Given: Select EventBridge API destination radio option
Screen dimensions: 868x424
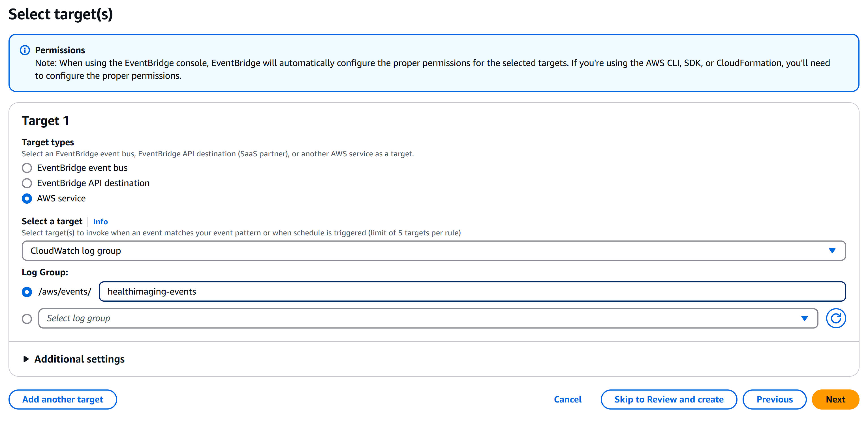Looking at the screenshot, I should coord(27,183).
